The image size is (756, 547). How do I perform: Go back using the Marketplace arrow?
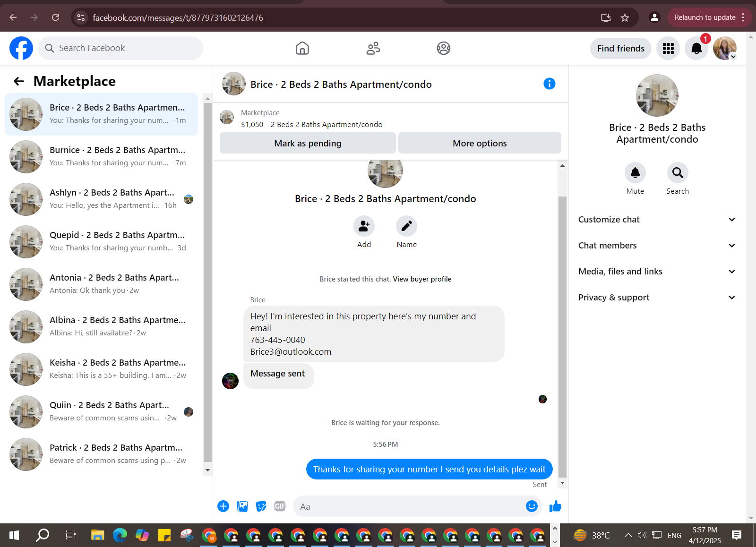tap(19, 81)
